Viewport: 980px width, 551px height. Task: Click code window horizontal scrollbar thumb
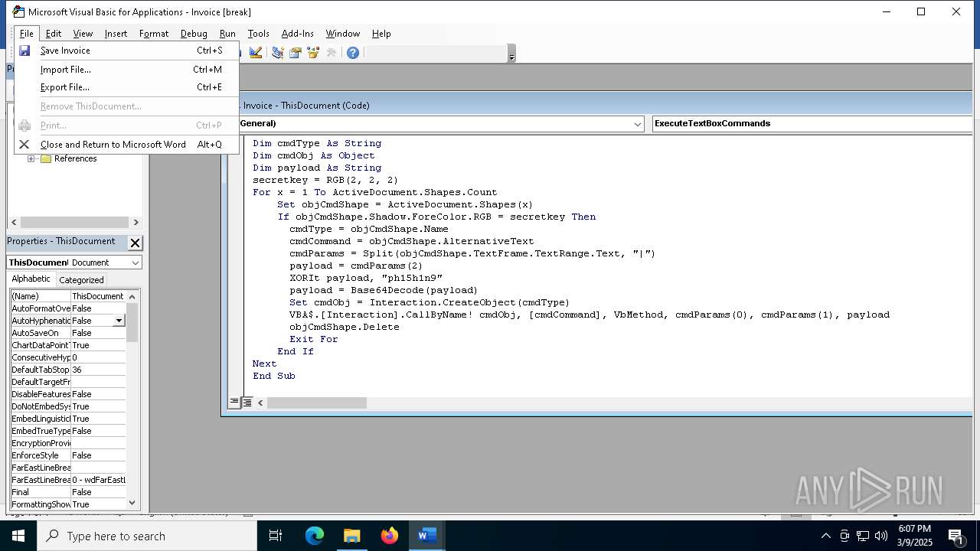pyautogui.click(x=317, y=403)
